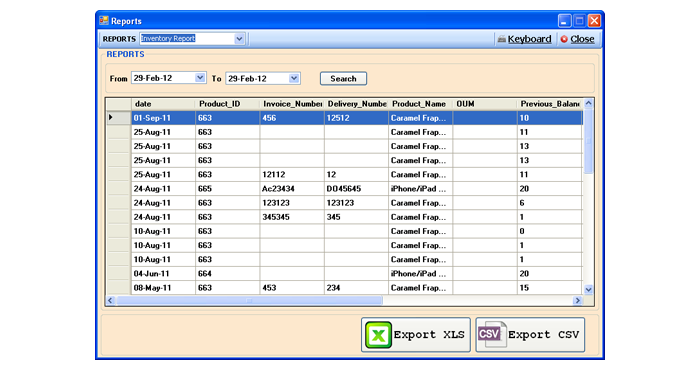Click the Keyboard link in toolbar
Screen dimensions: 700x371
pos(529,39)
